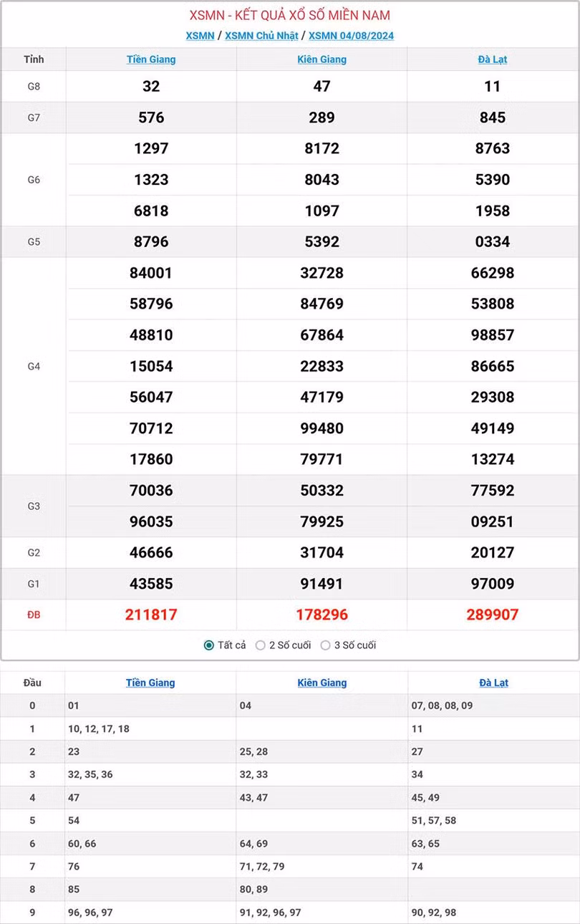Click Tiền Giang special prize number 211817
Screen dimensions: 580x924
151,615
